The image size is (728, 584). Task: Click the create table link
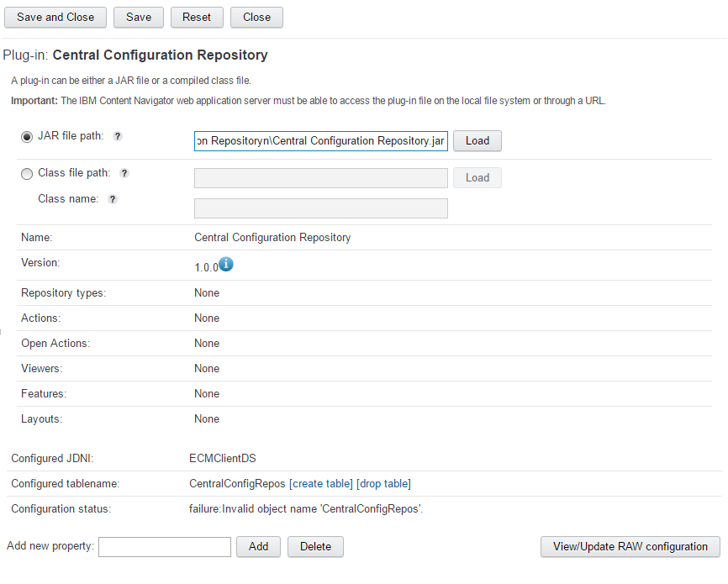(321, 484)
